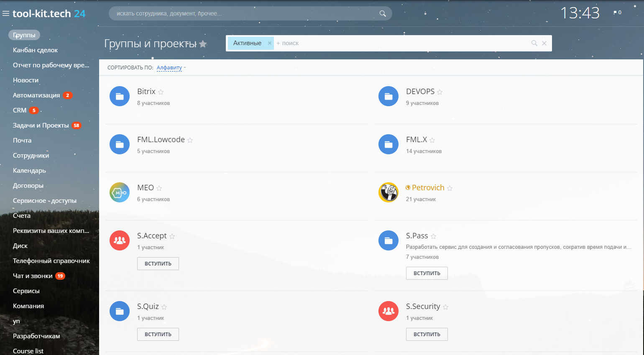Open the sort by Алфавиту dropdown
This screenshot has height=355, width=644.
(171, 68)
